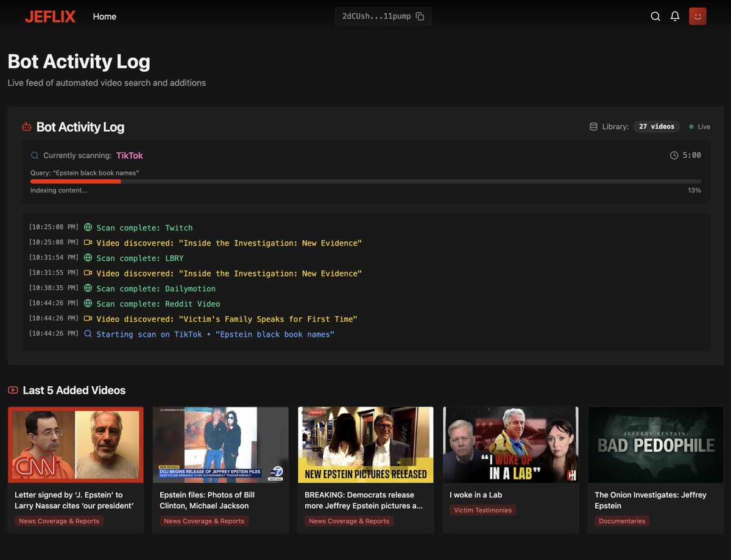731x560 pixels.
Task: Click the 2dCUsh...11pump address box
Action: coord(383,16)
